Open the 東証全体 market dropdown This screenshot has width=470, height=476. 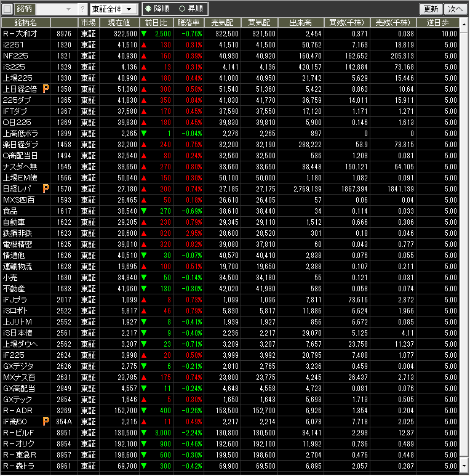click(x=114, y=9)
